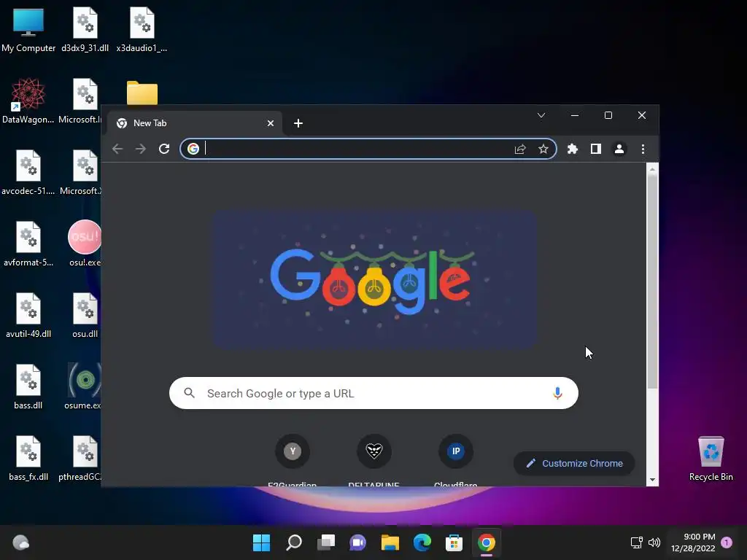The image size is (747, 560).
Task: Open the volume speaker tray icon
Action: tap(654, 542)
